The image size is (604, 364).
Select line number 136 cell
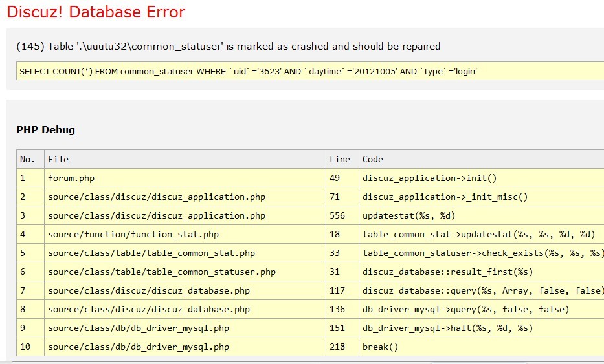click(337, 309)
